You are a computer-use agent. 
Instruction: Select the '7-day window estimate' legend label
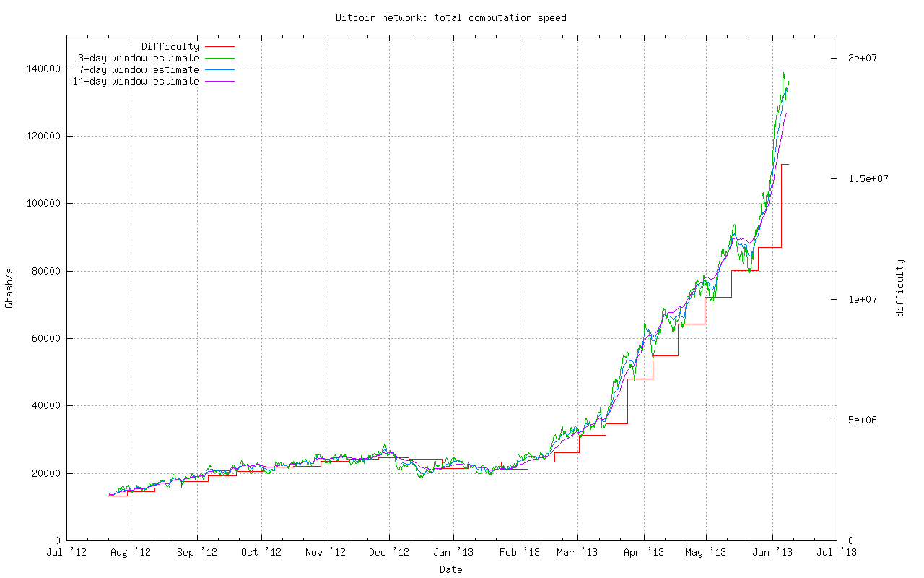[138, 70]
